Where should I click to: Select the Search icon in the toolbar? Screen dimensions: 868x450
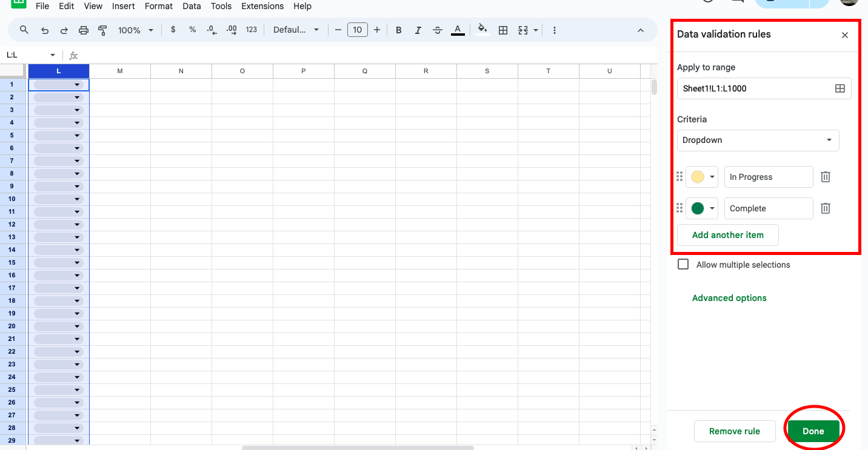24,30
